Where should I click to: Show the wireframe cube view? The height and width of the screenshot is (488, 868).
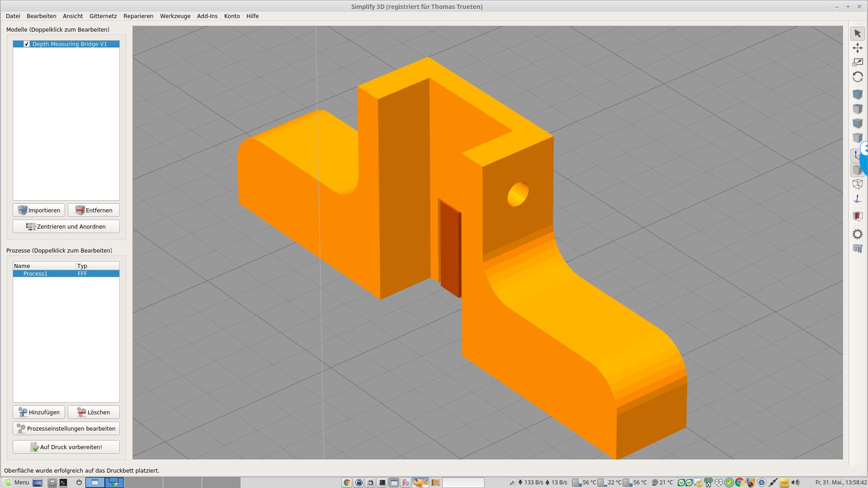click(x=857, y=184)
